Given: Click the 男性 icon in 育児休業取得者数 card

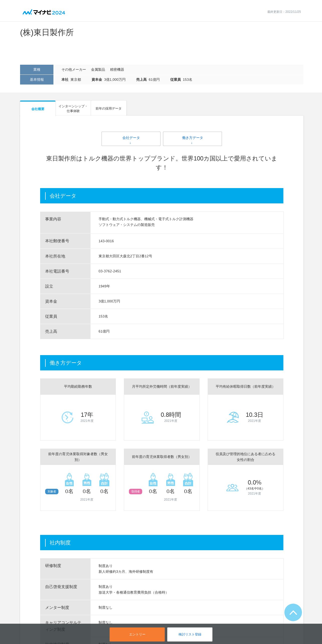Looking at the screenshot, I should [171, 479].
